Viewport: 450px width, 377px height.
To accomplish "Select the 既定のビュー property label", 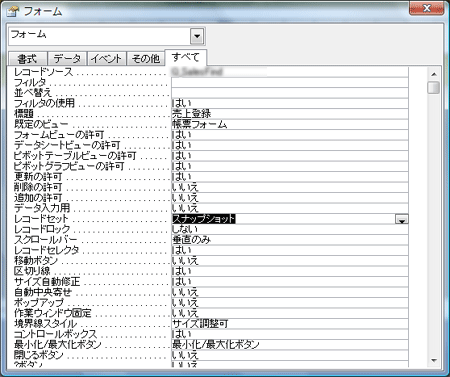I will (x=41, y=124).
